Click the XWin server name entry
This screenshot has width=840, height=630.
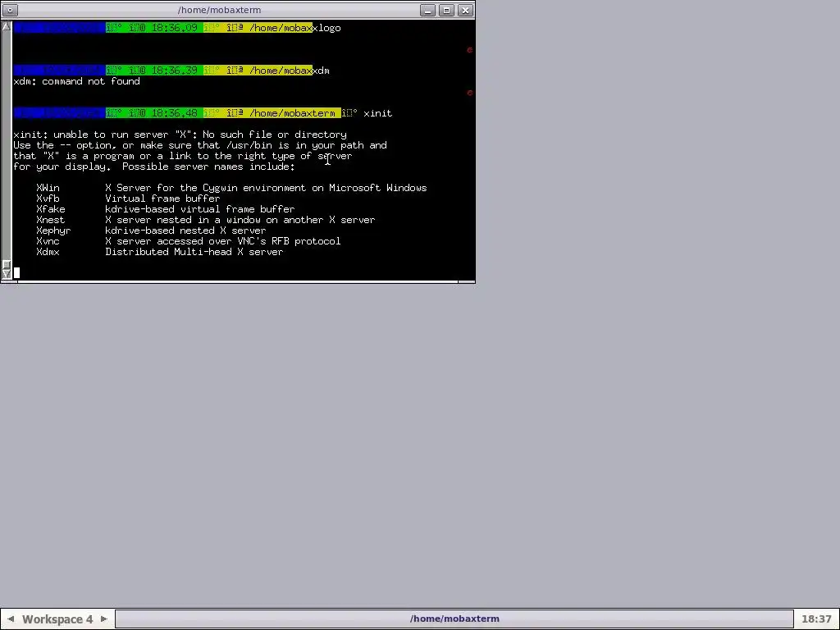[x=48, y=188]
